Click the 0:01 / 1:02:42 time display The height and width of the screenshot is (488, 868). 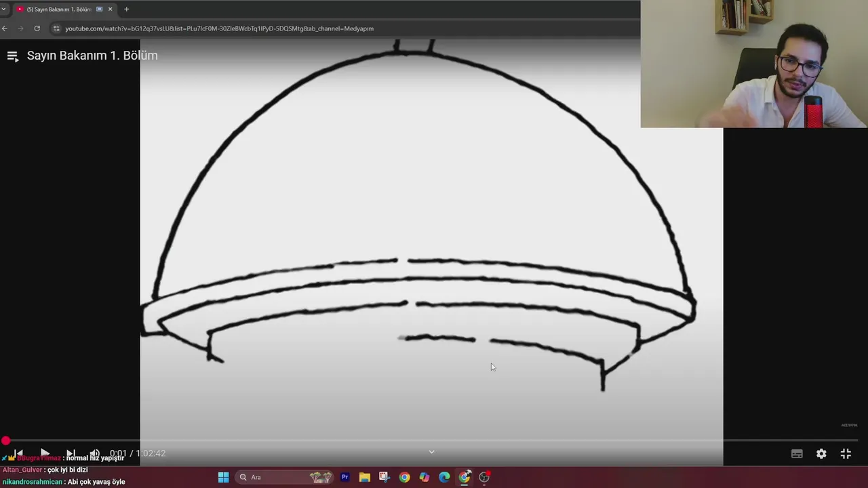click(x=138, y=453)
